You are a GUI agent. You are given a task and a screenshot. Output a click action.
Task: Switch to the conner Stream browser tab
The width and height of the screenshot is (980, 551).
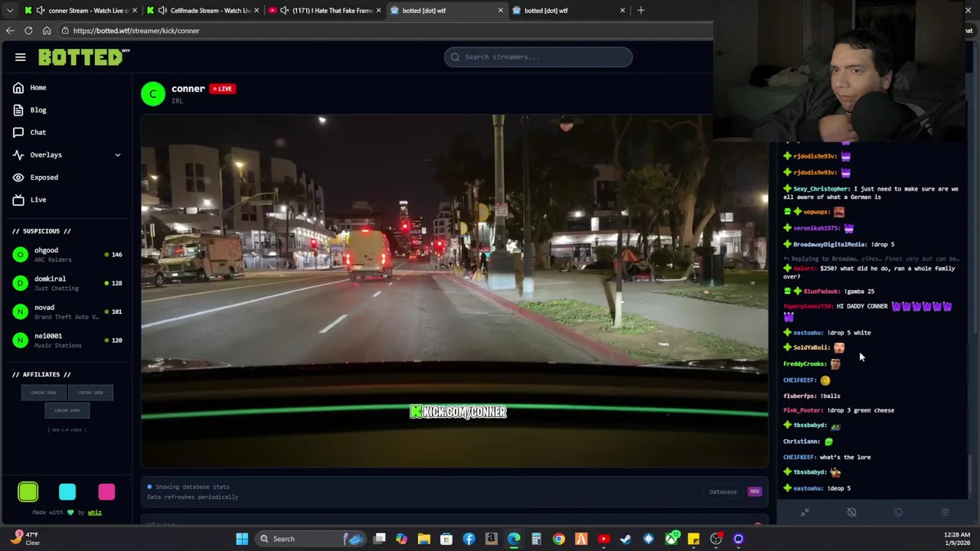point(80,10)
